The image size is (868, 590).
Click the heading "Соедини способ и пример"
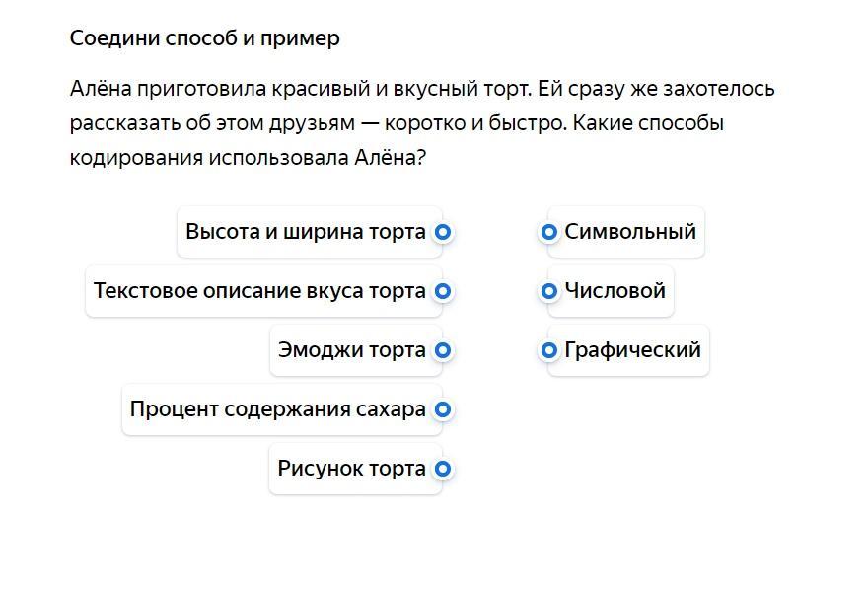click(x=205, y=38)
